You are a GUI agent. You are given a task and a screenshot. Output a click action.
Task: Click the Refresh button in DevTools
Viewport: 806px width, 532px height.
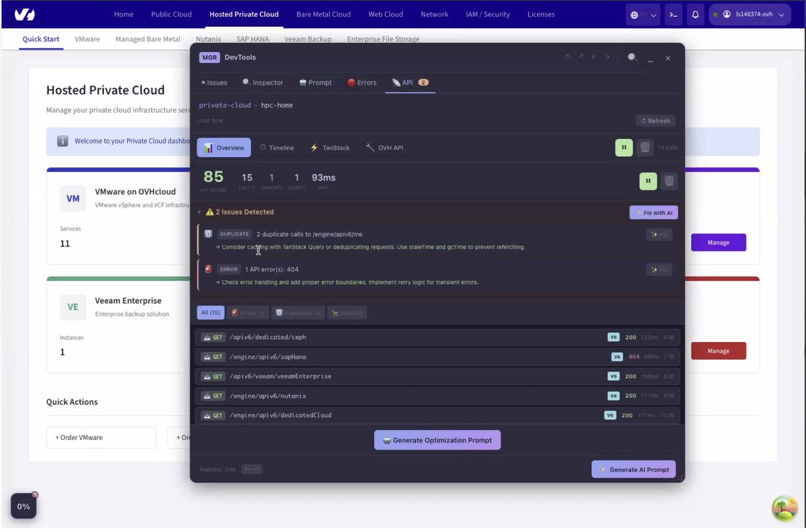656,121
